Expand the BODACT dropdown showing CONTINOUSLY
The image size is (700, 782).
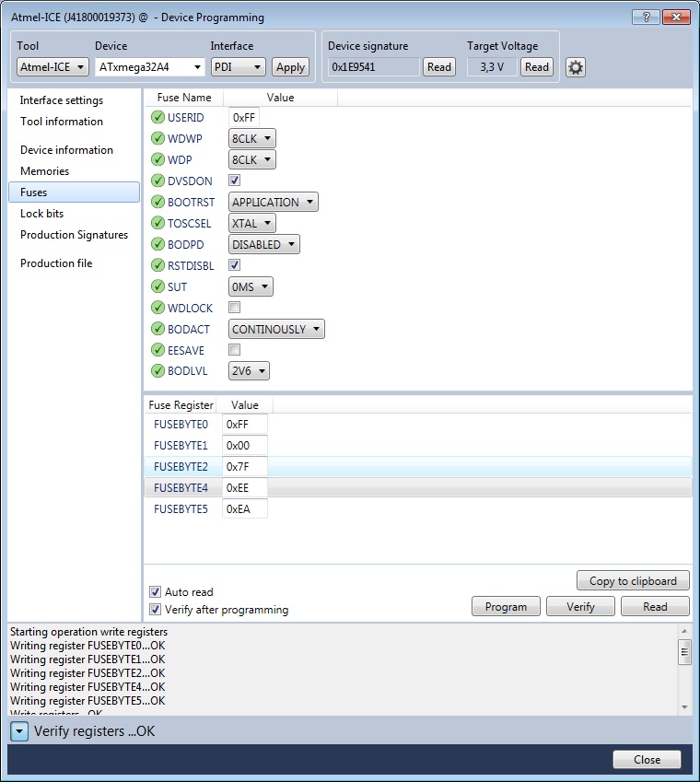coord(276,329)
